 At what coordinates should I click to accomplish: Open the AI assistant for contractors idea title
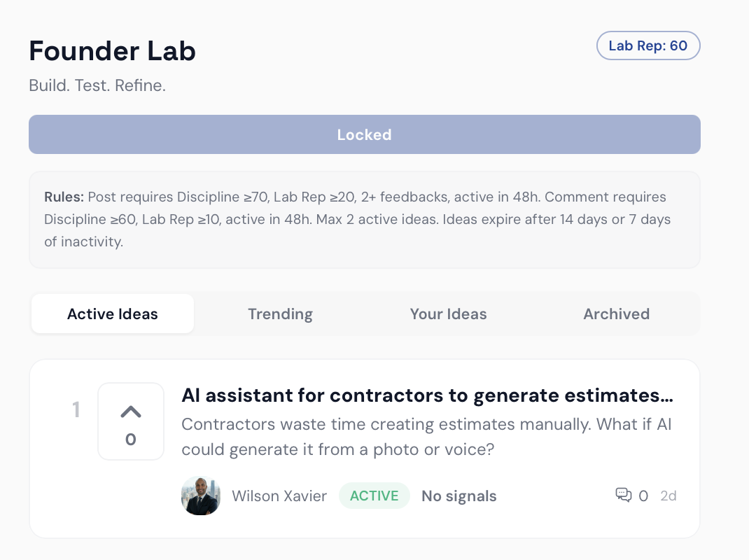pyautogui.click(x=427, y=395)
